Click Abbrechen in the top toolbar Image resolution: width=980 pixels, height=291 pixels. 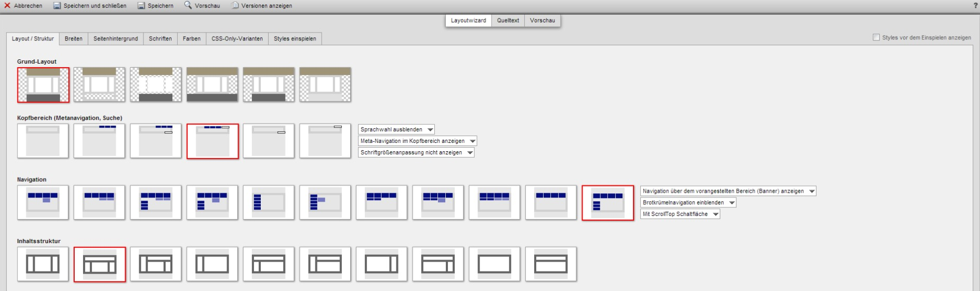tap(23, 6)
